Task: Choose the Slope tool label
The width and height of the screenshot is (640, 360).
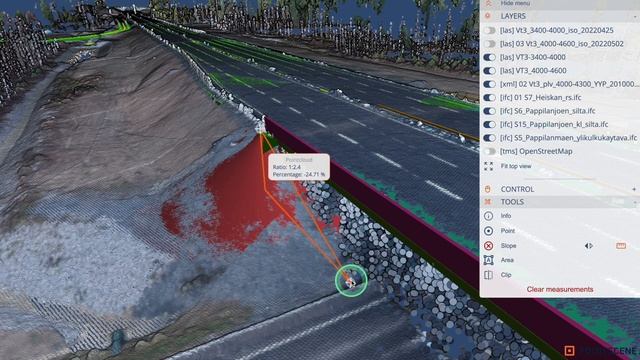Action: (x=509, y=246)
